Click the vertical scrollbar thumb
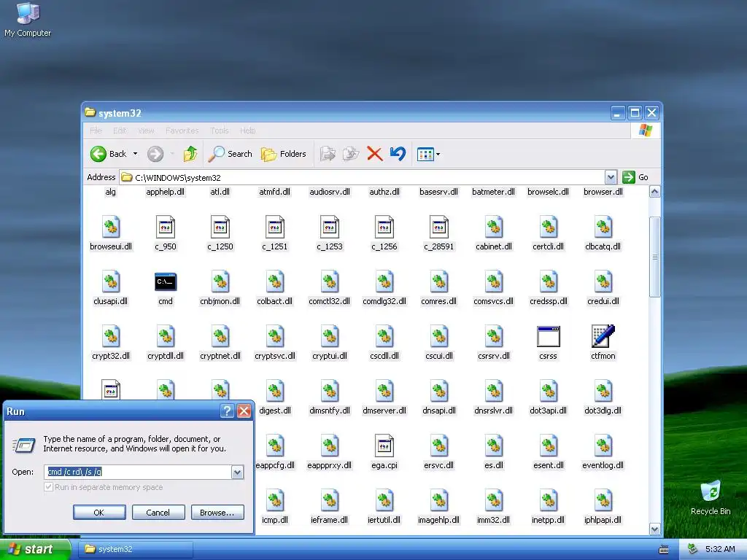Image resolution: width=747 pixels, height=560 pixels. (x=654, y=257)
